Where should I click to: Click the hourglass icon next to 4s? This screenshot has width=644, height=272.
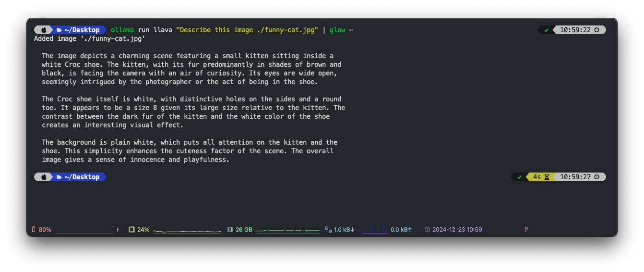(547, 177)
